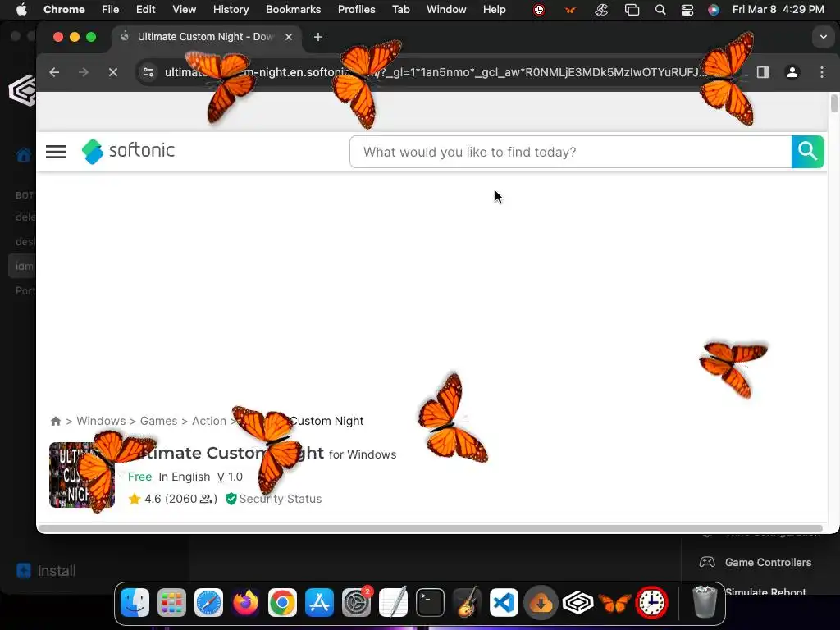This screenshot has width=840, height=630.
Task: Open a new tab with plus button
Action: click(x=318, y=37)
